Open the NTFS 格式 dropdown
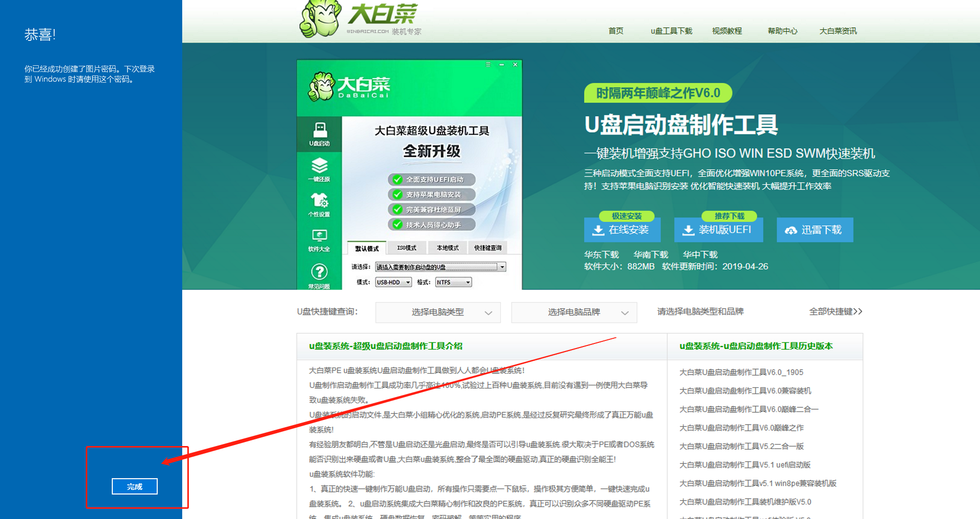Viewport: 980px width, 519px height. [453, 282]
